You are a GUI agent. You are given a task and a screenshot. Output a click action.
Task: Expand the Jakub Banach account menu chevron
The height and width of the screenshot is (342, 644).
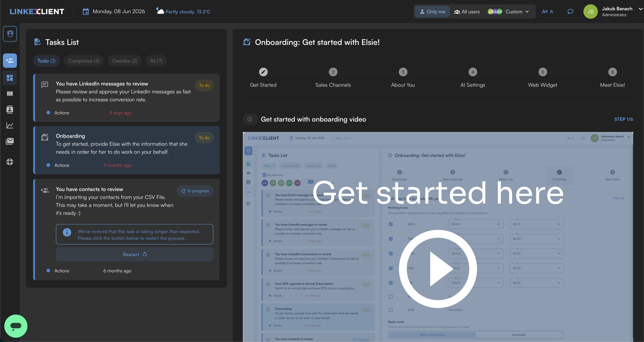tap(641, 9)
